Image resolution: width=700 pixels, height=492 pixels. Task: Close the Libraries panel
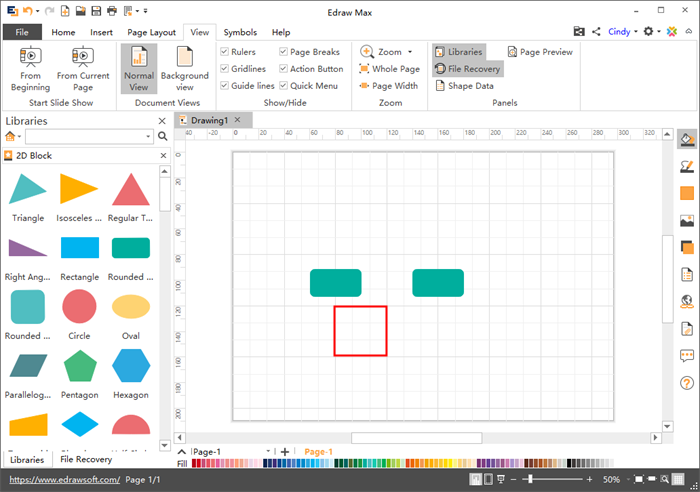pos(162,121)
